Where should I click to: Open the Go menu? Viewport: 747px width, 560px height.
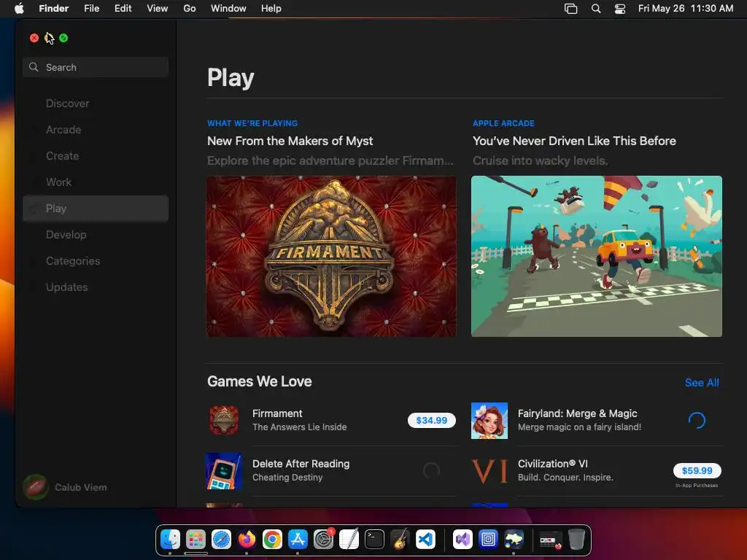pyautogui.click(x=190, y=9)
